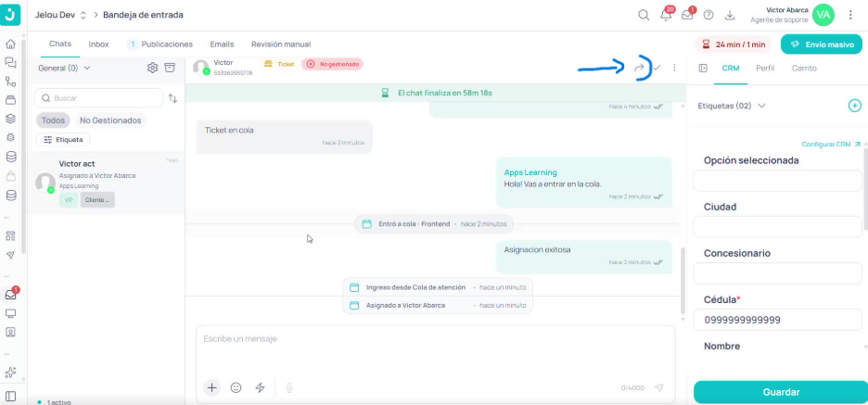Open chat header three-dot options
The image size is (868, 405).
click(x=674, y=68)
